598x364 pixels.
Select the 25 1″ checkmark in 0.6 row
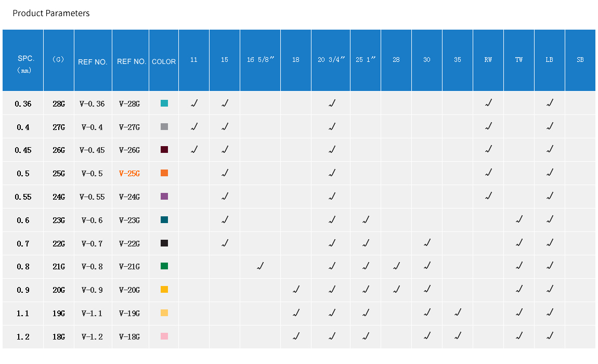pos(366,220)
